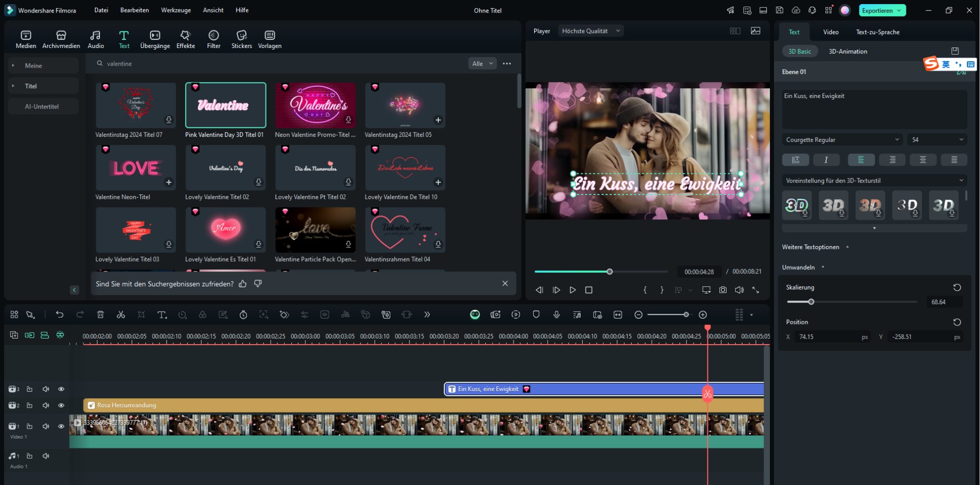
Task: Open the Archivmedien library
Action: (x=61, y=39)
